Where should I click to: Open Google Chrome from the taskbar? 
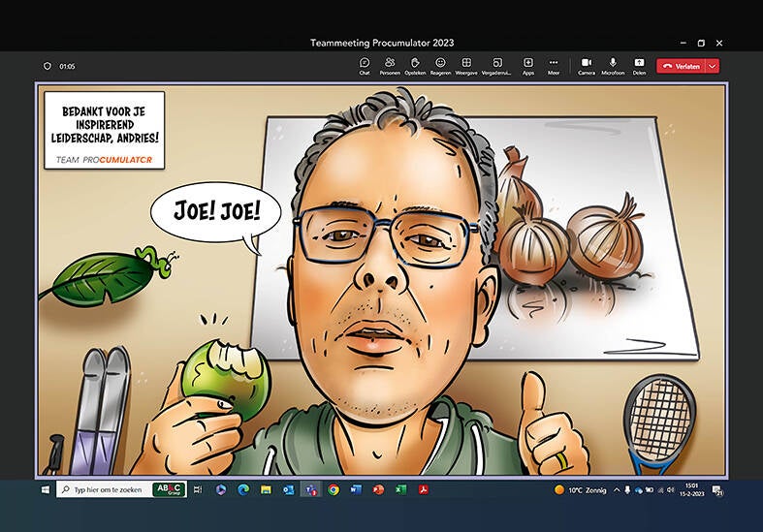pyautogui.click(x=334, y=489)
